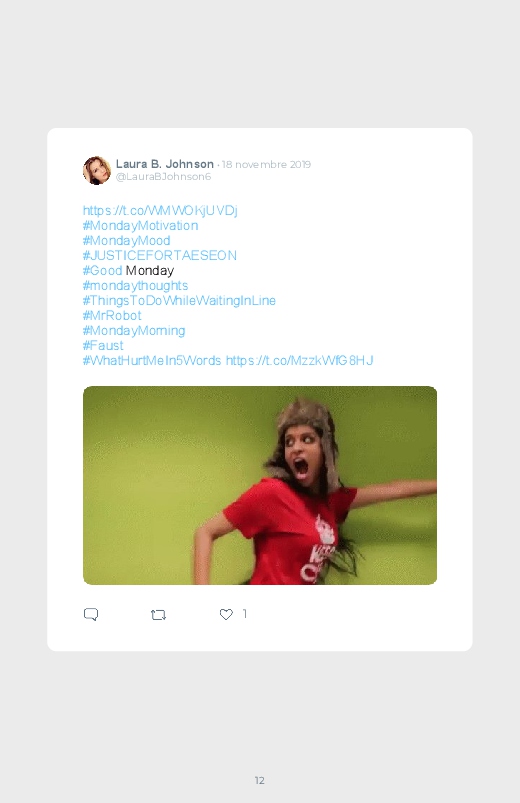Click the Laura B. Johnson display name
Screen dimensions: 520x803
click(x=164, y=164)
